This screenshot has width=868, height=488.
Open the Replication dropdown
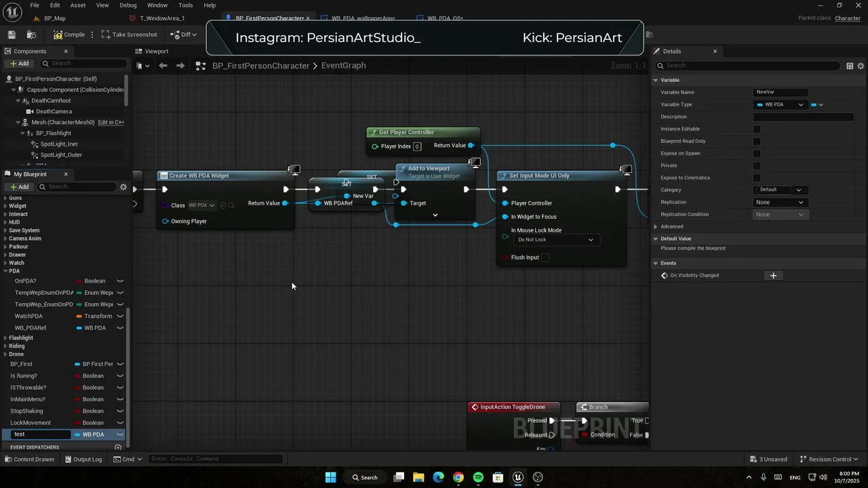780,202
